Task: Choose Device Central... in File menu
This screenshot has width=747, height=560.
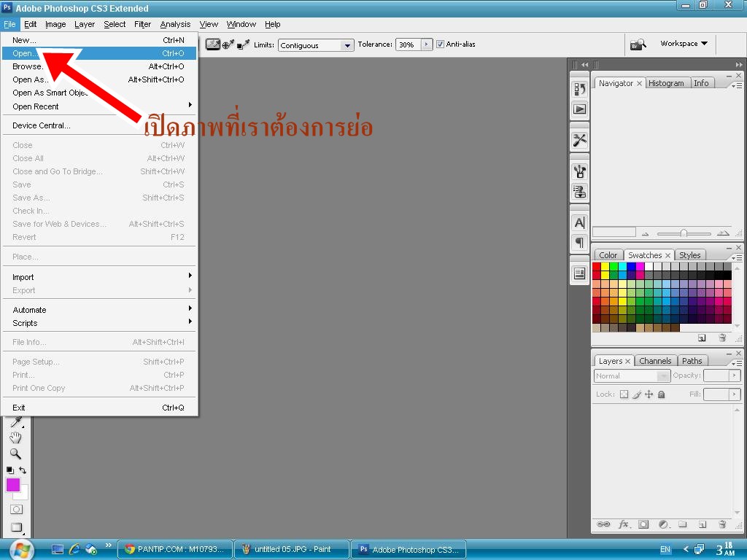Action: tap(99, 125)
